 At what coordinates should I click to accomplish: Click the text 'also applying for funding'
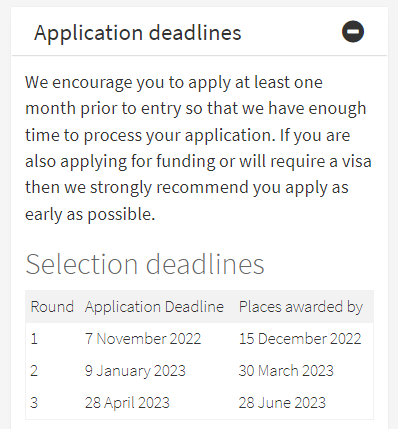coord(120,162)
